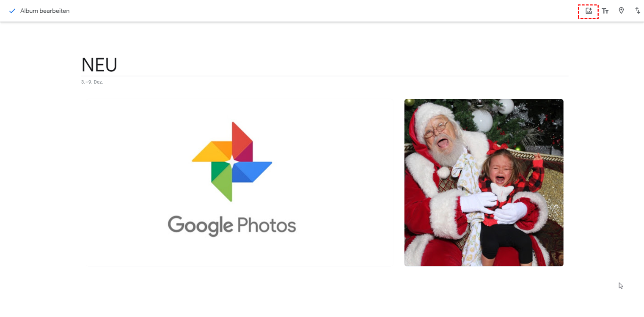Click the sort photos arrows icon
644x317 pixels.
[637, 11]
